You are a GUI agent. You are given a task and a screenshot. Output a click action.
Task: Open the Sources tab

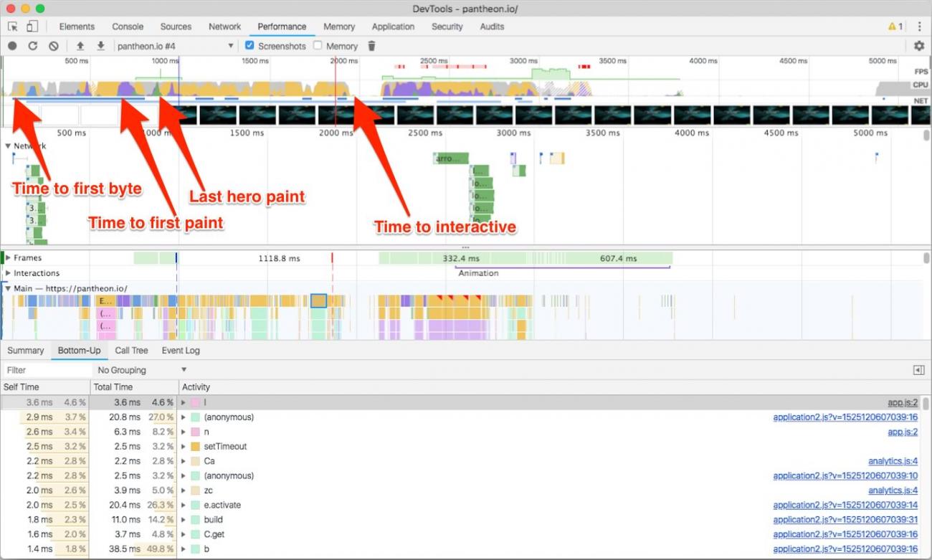(x=176, y=27)
